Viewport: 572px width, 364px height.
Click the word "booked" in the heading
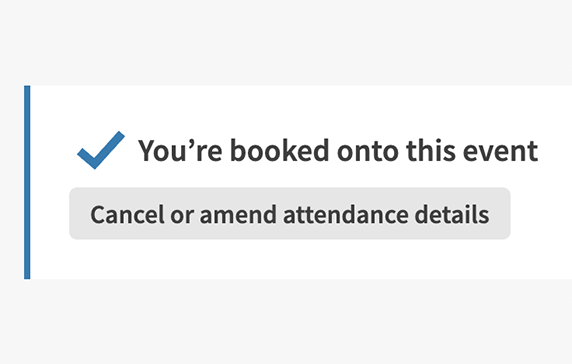280,150
